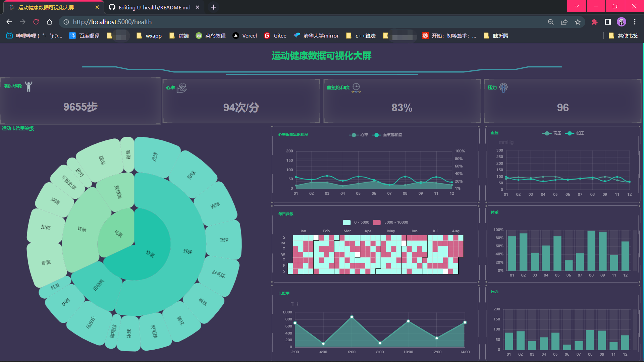Image resolution: width=644 pixels, height=362 pixels.
Task: Open the 菜鸟教程 bookmark
Action: [x=211, y=36]
